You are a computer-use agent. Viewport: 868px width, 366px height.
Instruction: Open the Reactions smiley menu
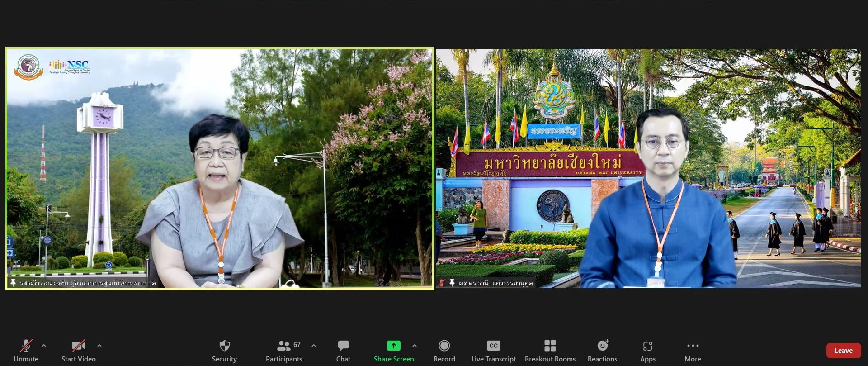point(603,351)
